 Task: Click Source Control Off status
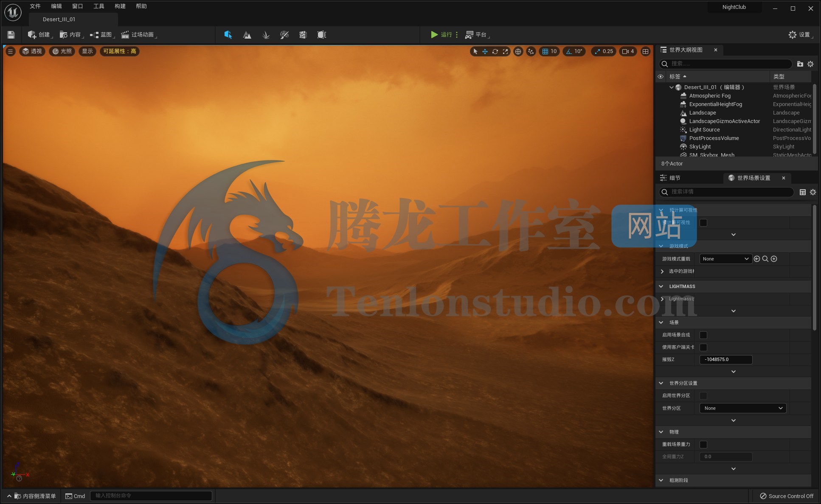[x=787, y=496]
